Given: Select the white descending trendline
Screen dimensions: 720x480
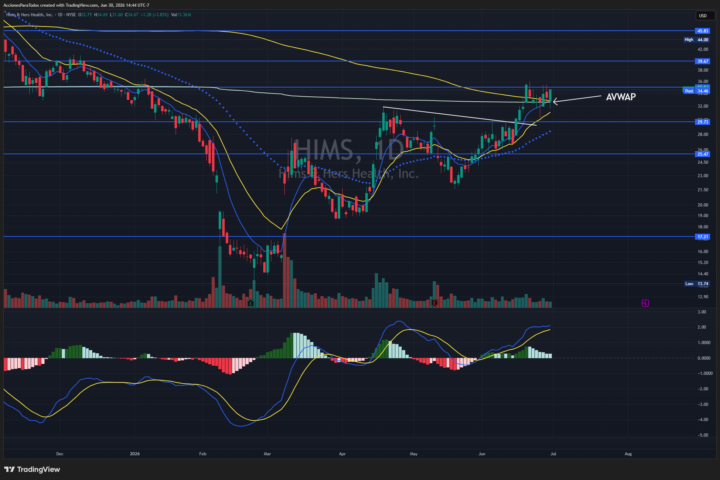Looking at the screenshot, I should click(459, 116).
